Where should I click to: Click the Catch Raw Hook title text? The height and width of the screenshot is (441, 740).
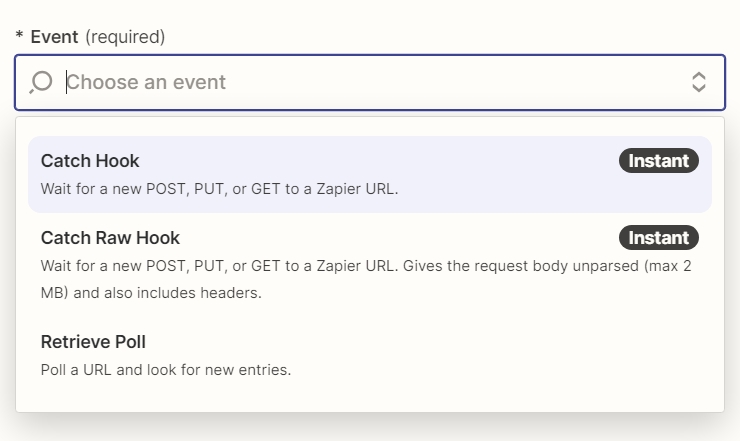pos(110,238)
